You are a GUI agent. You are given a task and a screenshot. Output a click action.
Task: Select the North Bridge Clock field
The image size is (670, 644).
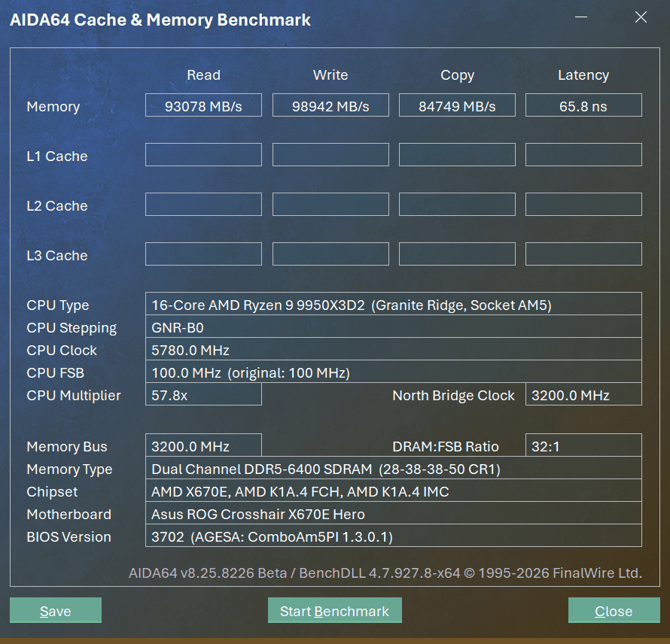[x=583, y=395]
